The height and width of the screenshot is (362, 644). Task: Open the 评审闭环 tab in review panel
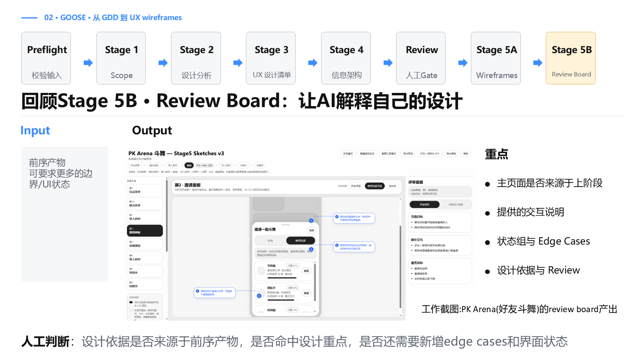[x=425, y=204]
